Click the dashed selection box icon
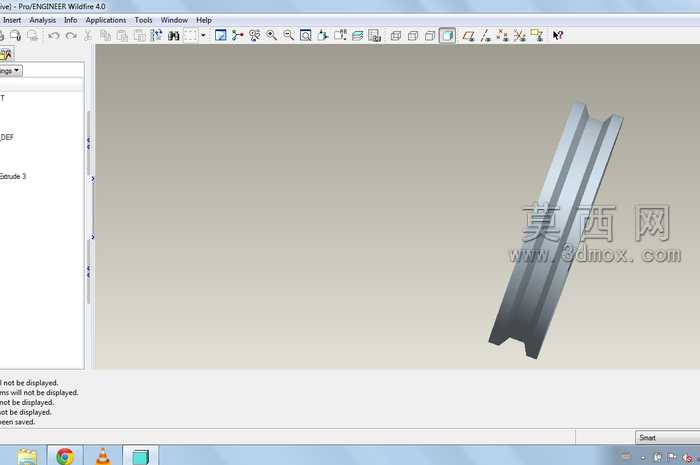The image size is (700, 465). (x=191, y=36)
